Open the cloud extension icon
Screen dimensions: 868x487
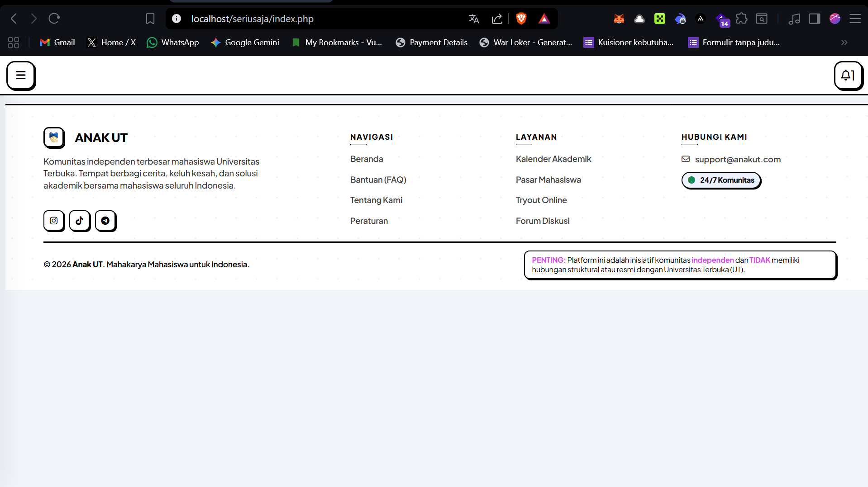click(639, 19)
